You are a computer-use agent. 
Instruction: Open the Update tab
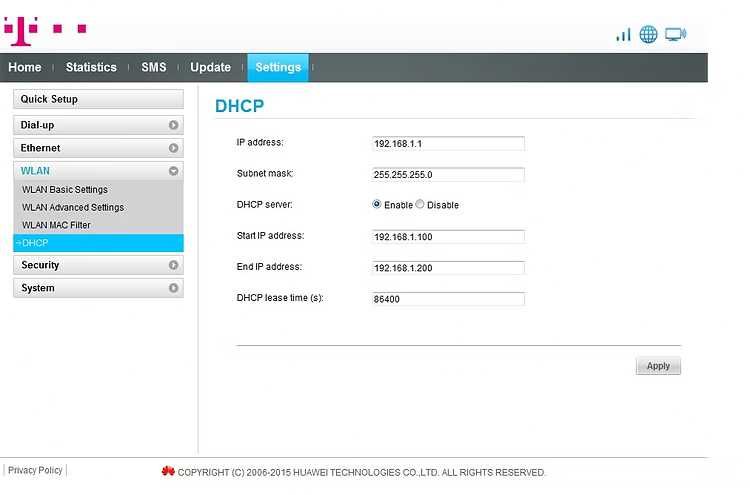coord(210,67)
